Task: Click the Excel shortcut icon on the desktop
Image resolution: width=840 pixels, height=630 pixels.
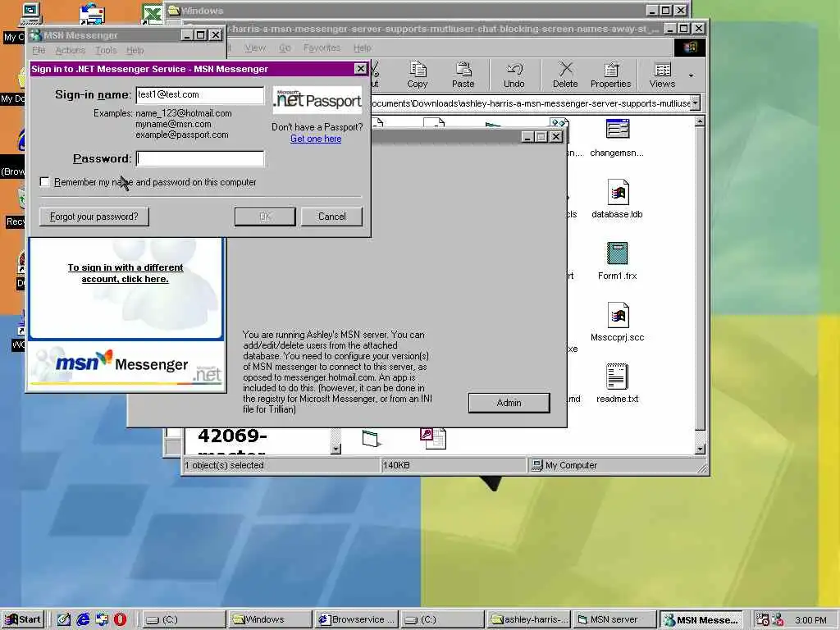Action: point(153,14)
